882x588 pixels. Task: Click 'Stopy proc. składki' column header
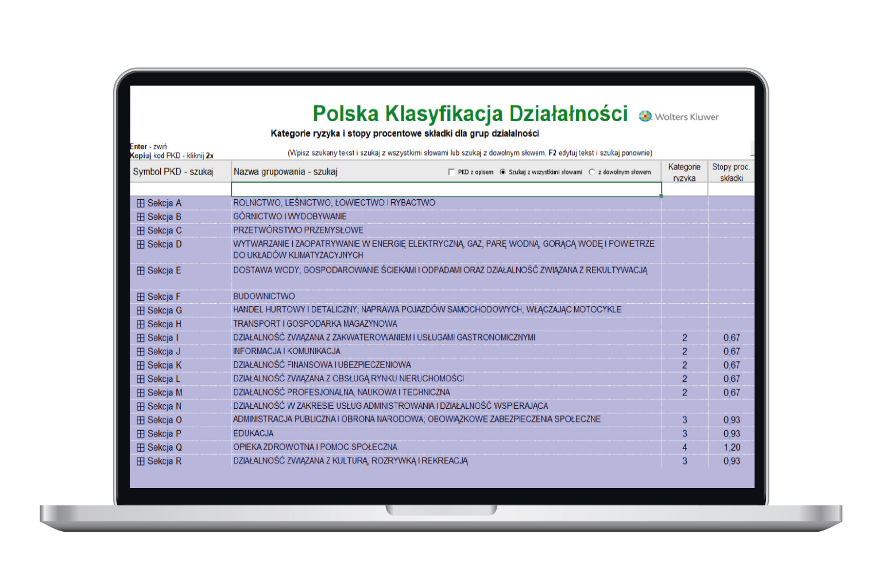731,172
